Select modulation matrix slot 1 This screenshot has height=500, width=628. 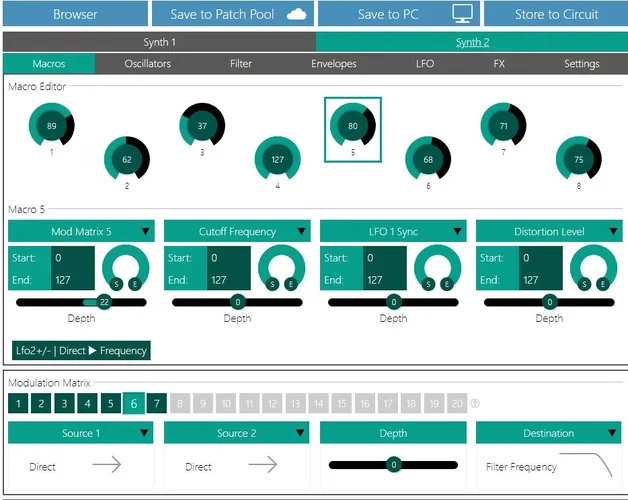click(18, 403)
